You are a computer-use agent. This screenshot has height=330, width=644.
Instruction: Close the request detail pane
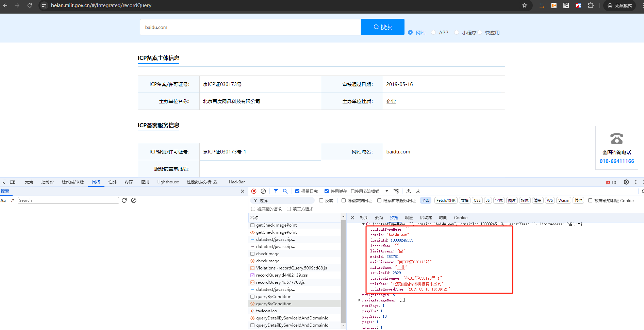tap(352, 218)
